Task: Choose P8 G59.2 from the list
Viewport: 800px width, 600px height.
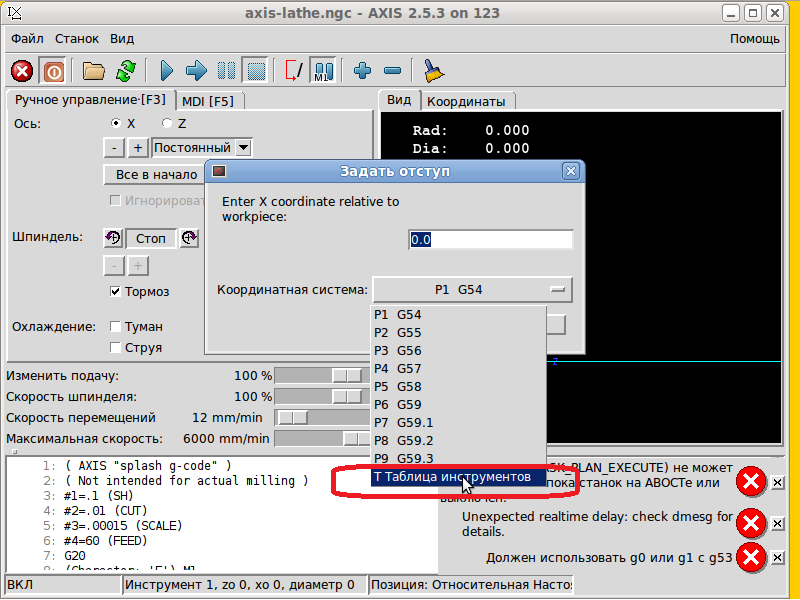Action: [458, 440]
